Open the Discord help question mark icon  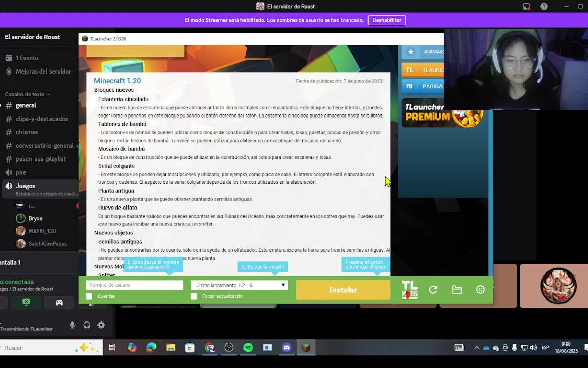[544, 6]
